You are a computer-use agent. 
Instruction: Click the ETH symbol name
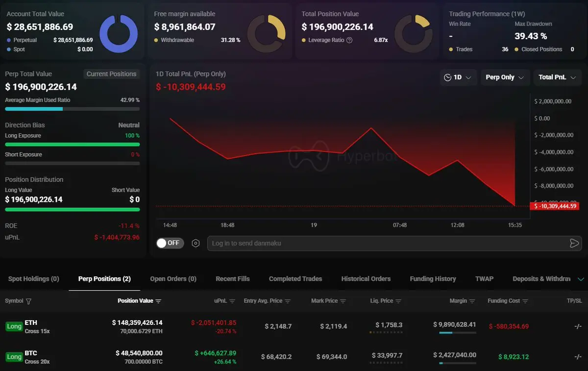point(31,322)
